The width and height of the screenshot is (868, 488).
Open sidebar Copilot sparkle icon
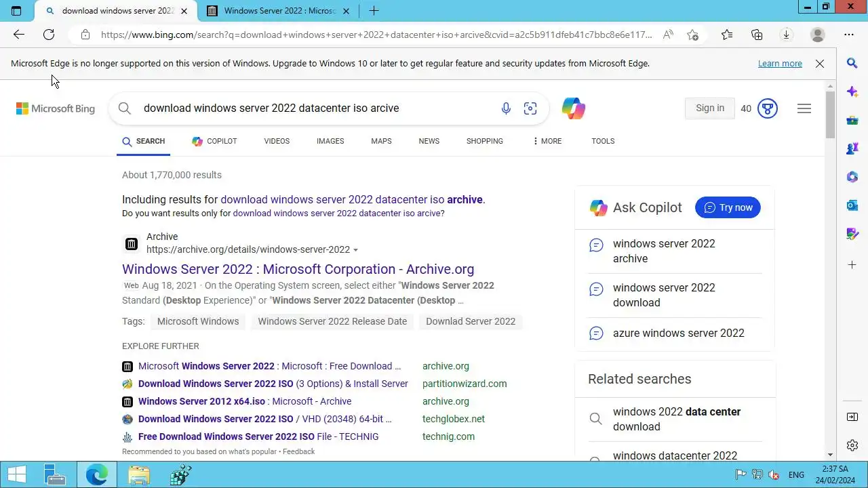click(x=852, y=91)
